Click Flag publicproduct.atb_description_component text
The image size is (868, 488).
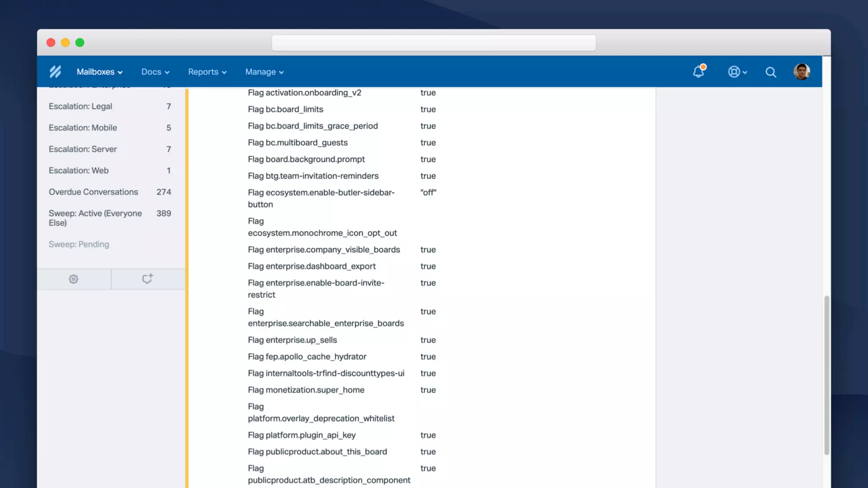coord(329,474)
